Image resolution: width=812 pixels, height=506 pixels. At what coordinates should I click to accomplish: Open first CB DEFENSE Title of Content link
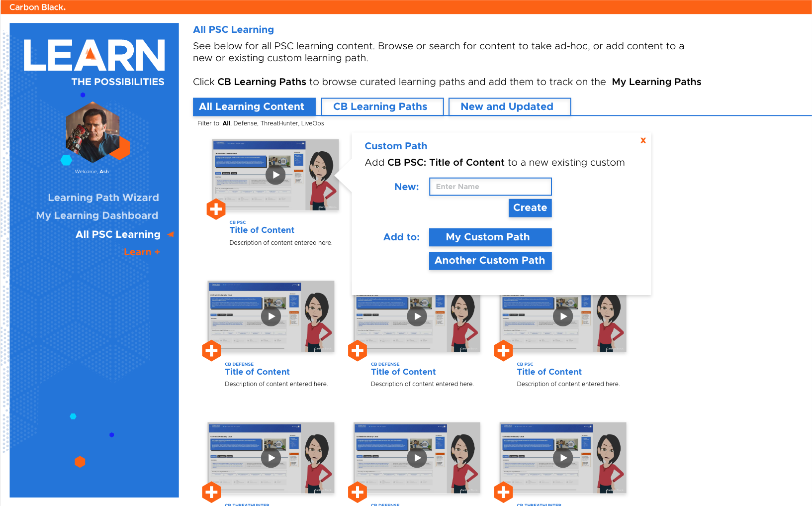click(x=257, y=372)
